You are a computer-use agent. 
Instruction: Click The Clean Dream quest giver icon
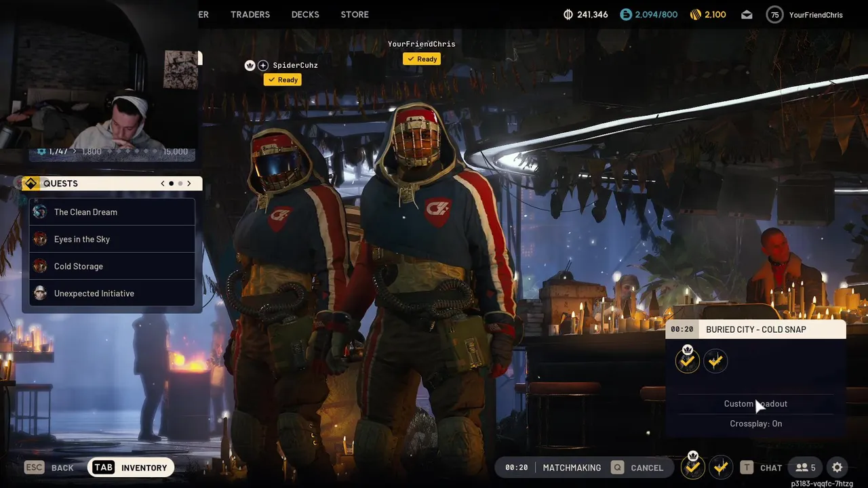[40, 212]
